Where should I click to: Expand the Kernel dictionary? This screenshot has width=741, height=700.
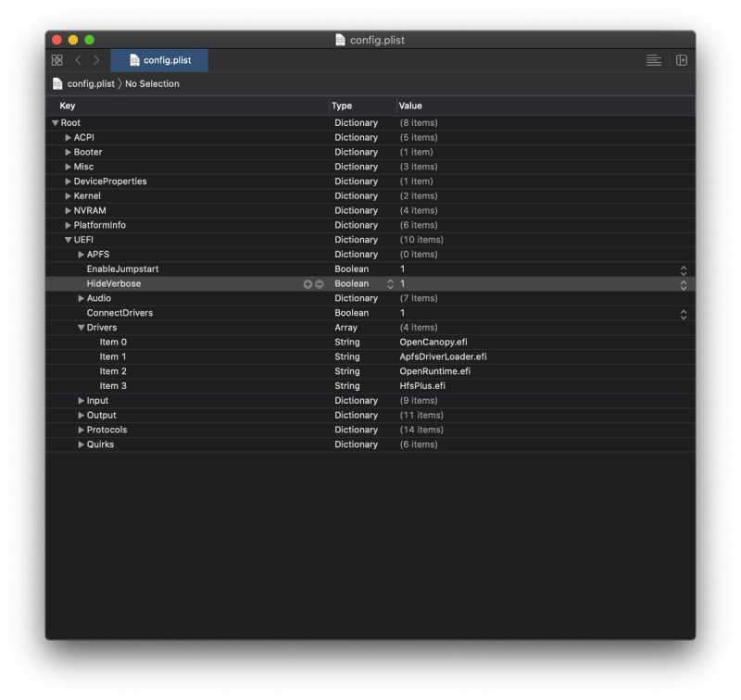(x=68, y=196)
